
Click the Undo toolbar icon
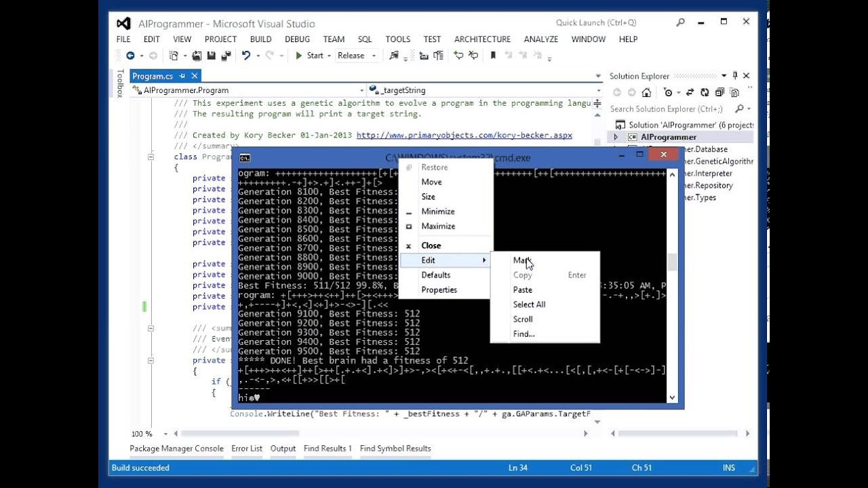coord(245,56)
